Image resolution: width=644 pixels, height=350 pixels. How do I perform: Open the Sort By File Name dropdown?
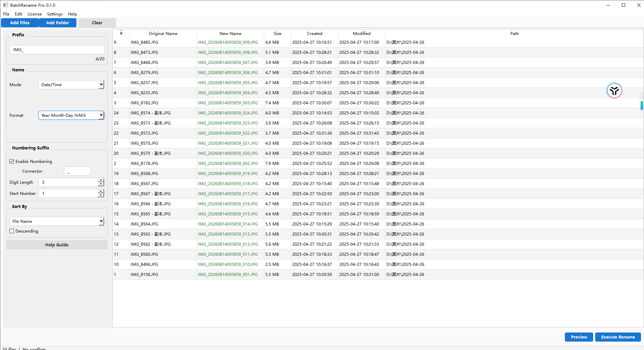[57, 221]
